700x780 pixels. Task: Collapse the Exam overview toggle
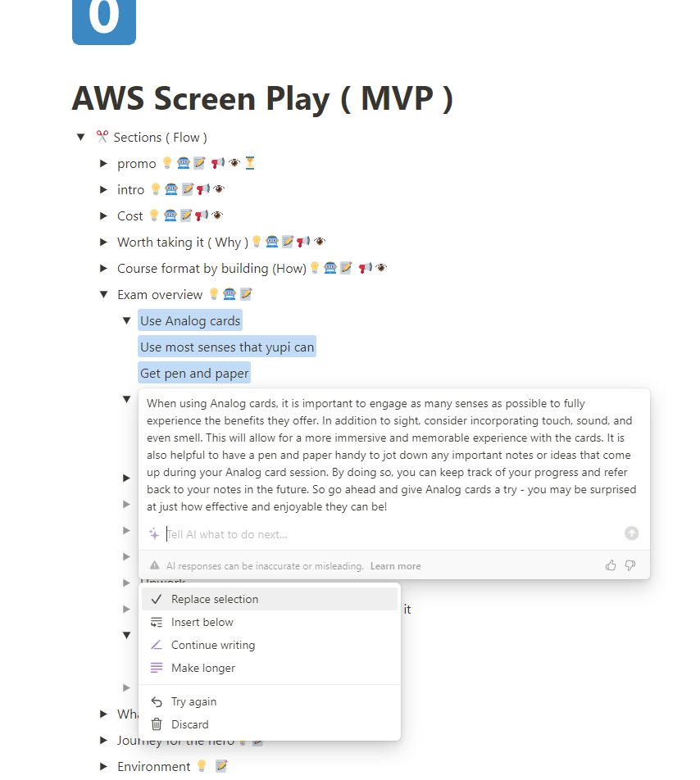(104, 294)
